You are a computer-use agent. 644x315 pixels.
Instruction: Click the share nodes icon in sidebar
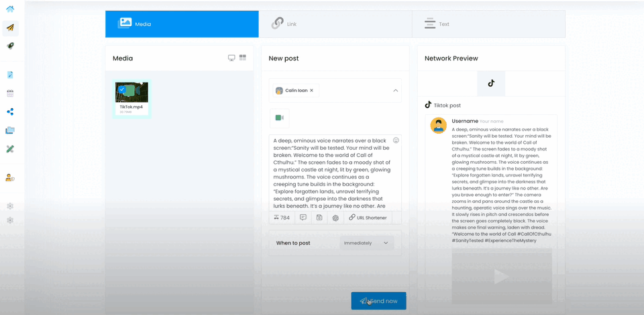pyautogui.click(x=10, y=111)
